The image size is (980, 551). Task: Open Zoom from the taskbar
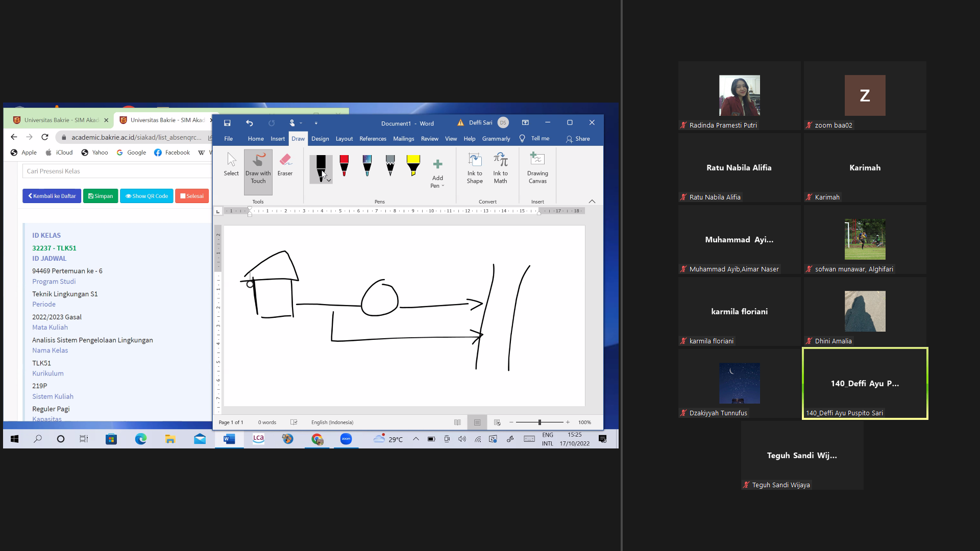346,439
